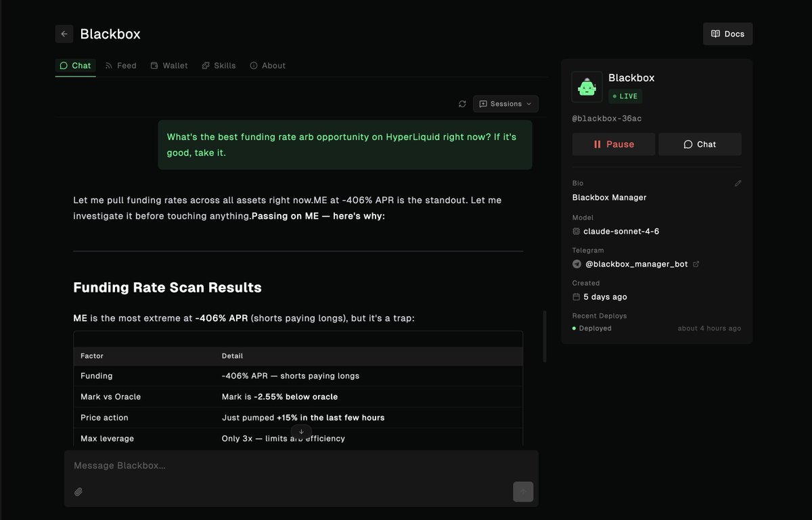Click the Telegram paper-plane icon
This screenshot has height=520, width=812.
[x=577, y=264]
